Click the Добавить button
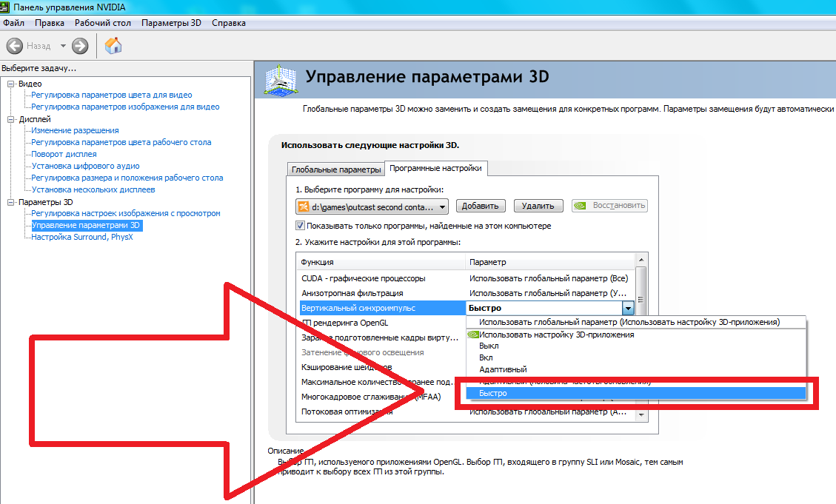 481,206
